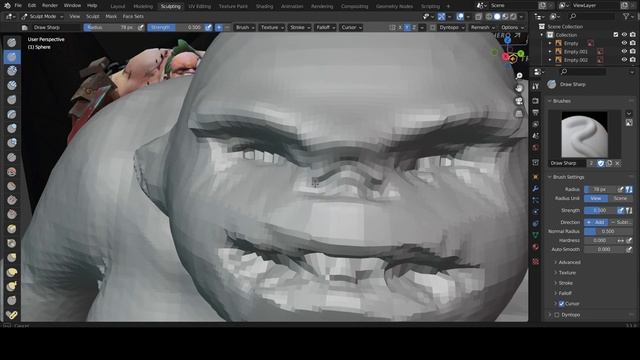Image resolution: width=640 pixels, height=360 pixels.
Task: Toggle fake user shield for Draw Sharp
Action: coord(600,163)
